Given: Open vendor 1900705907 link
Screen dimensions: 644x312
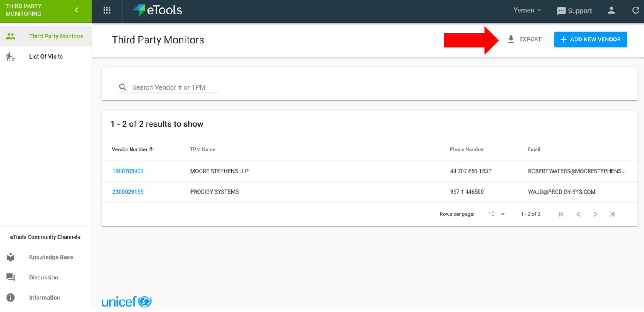Looking at the screenshot, I should tap(128, 171).
